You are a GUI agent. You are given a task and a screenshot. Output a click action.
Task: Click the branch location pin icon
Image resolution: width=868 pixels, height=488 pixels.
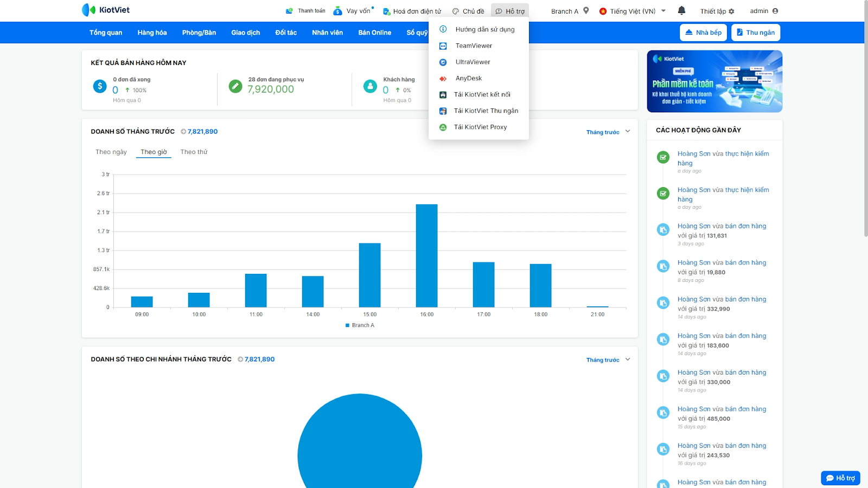tap(586, 10)
